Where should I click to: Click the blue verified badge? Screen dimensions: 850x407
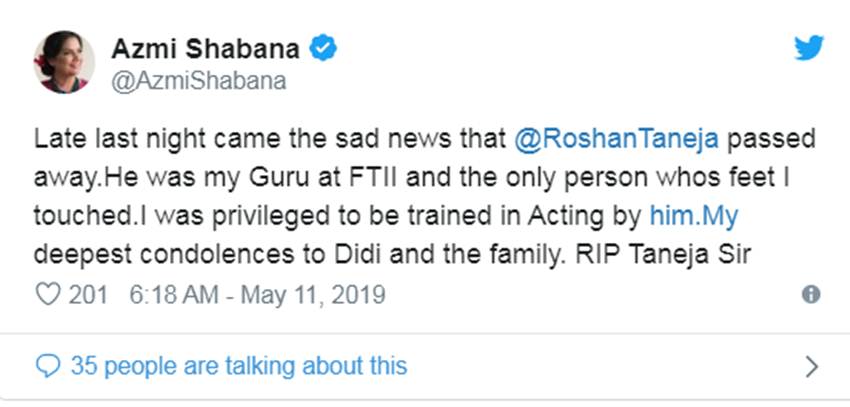322,47
